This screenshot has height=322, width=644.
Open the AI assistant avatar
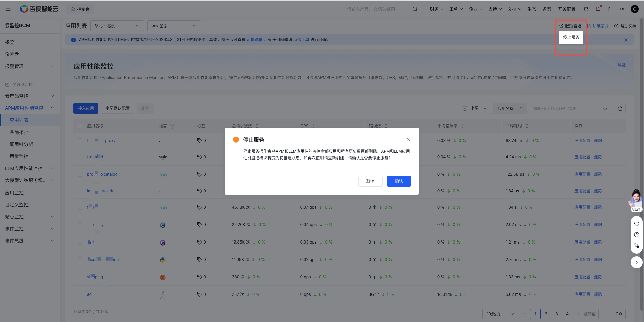(636, 200)
